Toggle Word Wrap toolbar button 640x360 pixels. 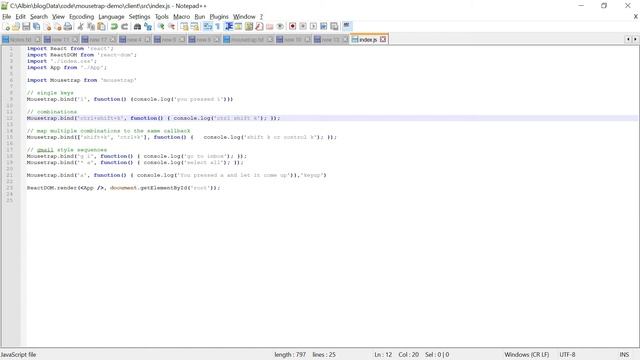coord(208,27)
